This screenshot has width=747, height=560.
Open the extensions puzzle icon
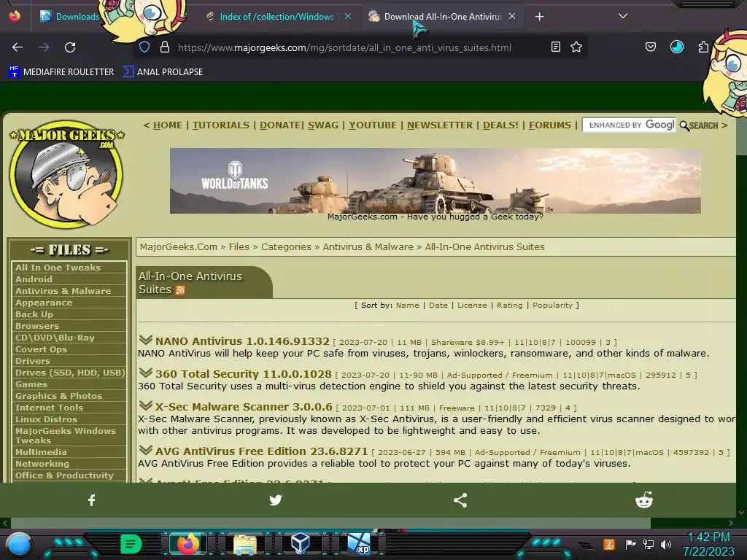703,47
